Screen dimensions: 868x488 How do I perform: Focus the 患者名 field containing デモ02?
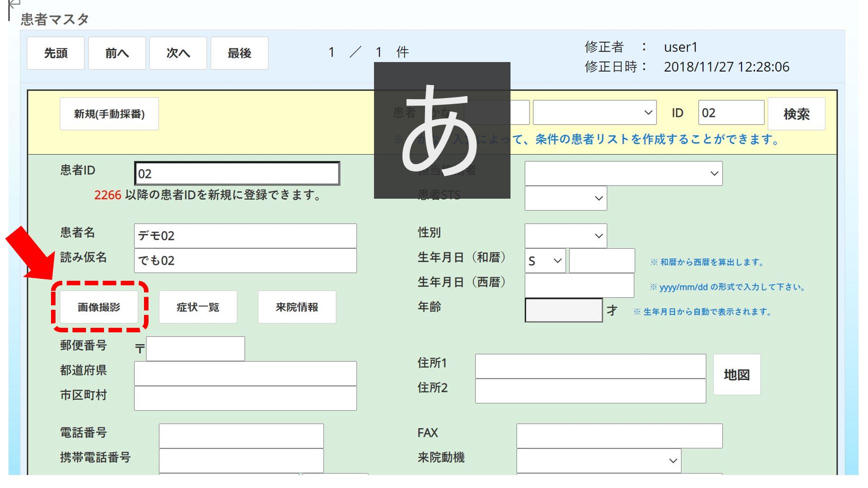(245, 236)
